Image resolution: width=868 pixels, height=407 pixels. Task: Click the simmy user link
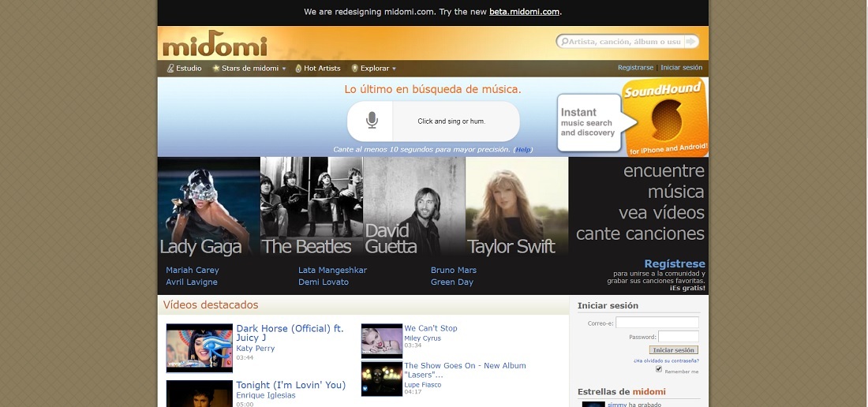617,405
